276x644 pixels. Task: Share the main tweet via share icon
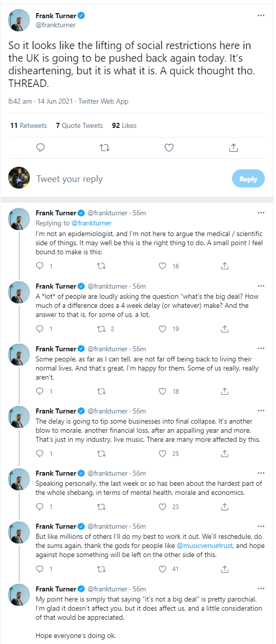pos(234,148)
